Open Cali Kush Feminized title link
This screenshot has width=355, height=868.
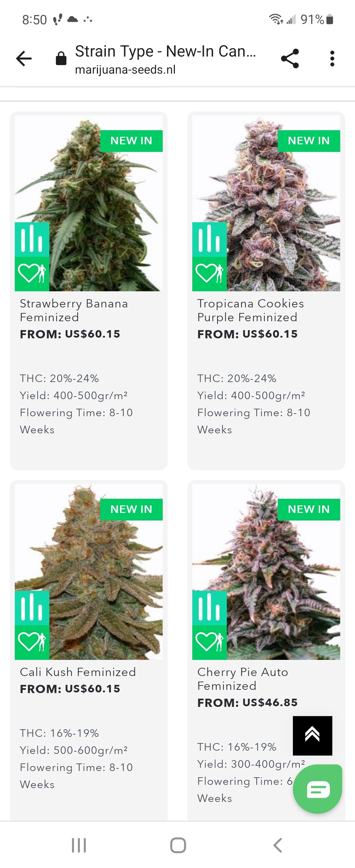click(x=78, y=672)
